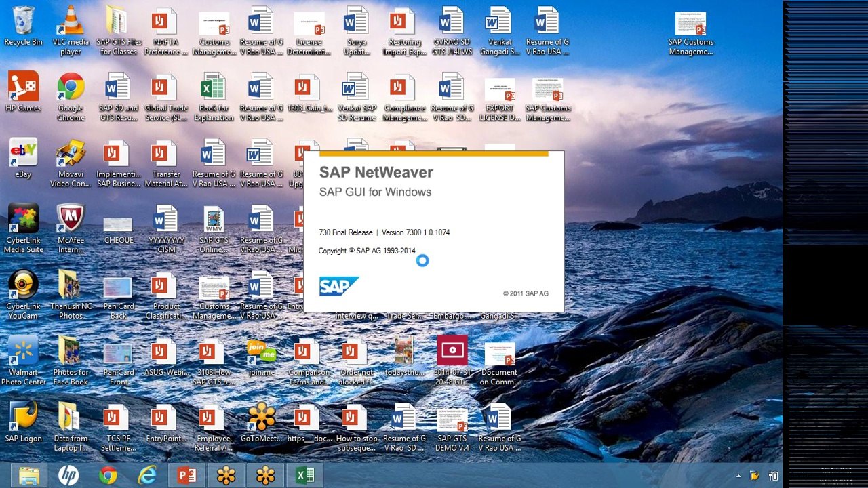
Task: Launch VLC media player shortcut
Action: tap(71, 30)
